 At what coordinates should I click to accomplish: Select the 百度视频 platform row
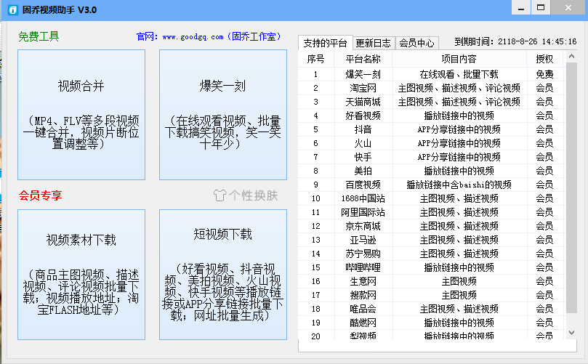(x=431, y=185)
